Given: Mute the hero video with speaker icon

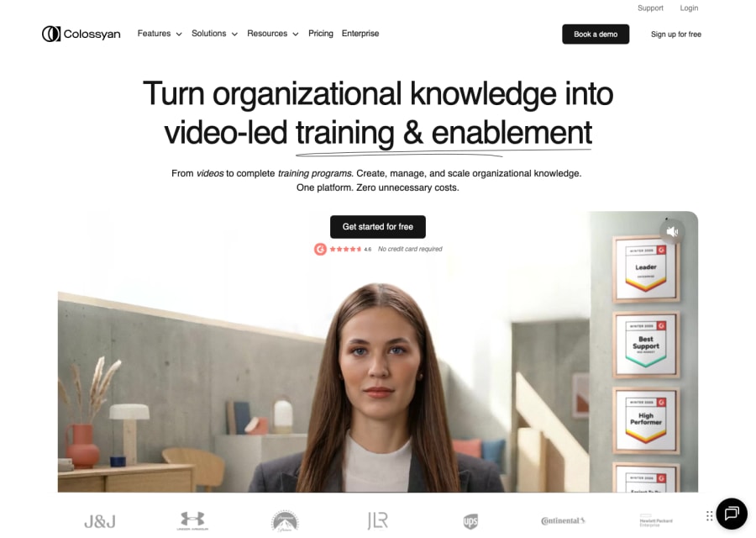Looking at the screenshot, I should pyautogui.click(x=672, y=232).
